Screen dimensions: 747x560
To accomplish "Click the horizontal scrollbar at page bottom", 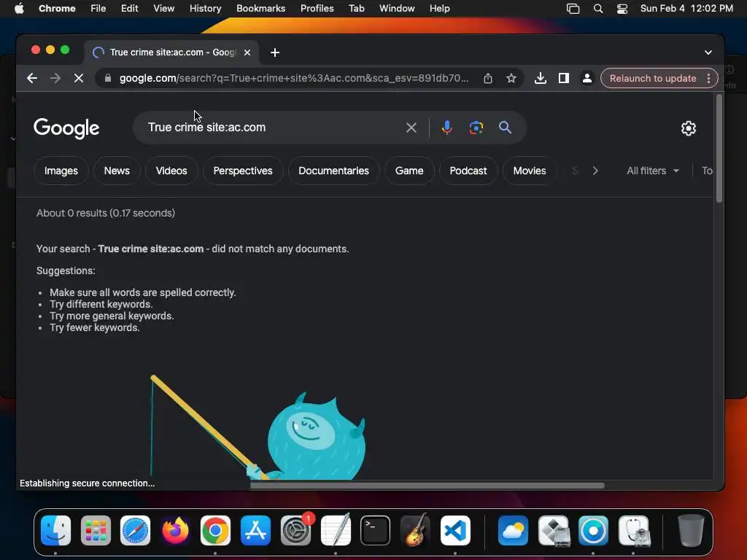I will point(427,486).
